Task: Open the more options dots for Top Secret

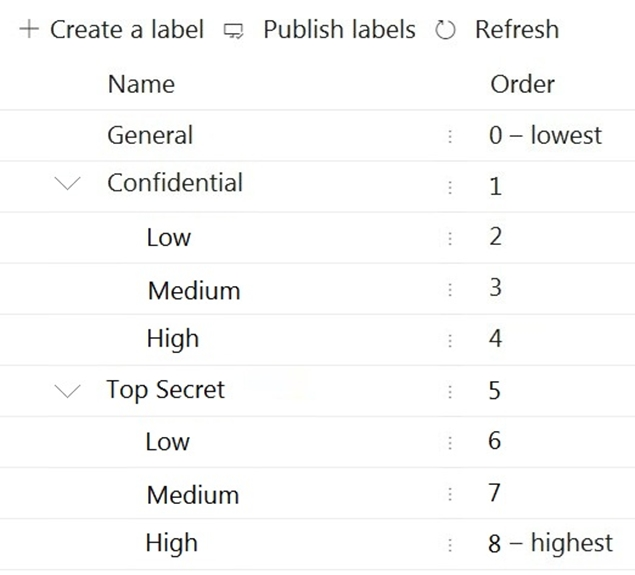Action: pyautogui.click(x=450, y=391)
